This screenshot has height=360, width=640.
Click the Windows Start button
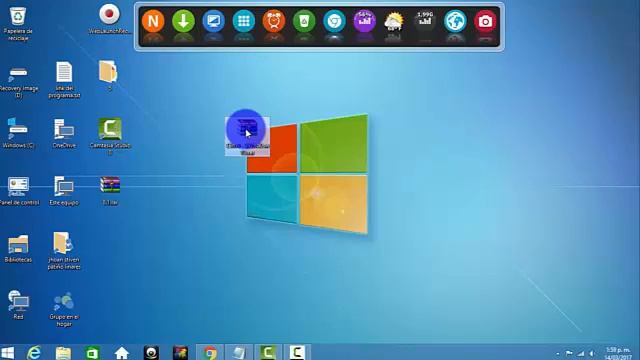(7, 353)
